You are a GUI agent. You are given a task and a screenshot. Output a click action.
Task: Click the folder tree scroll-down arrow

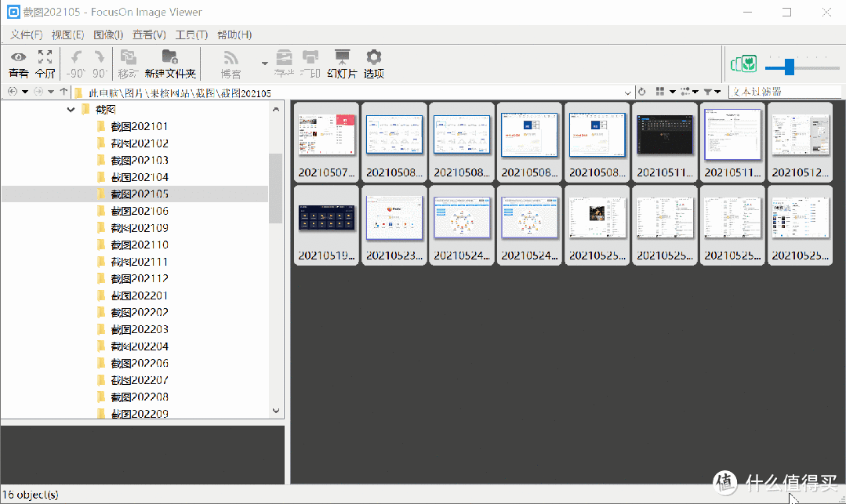click(x=276, y=411)
